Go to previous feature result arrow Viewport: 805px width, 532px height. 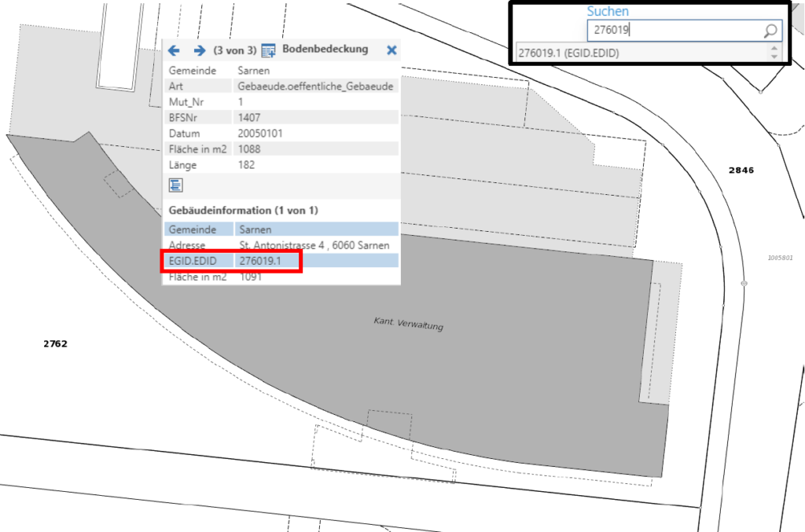(x=174, y=50)
